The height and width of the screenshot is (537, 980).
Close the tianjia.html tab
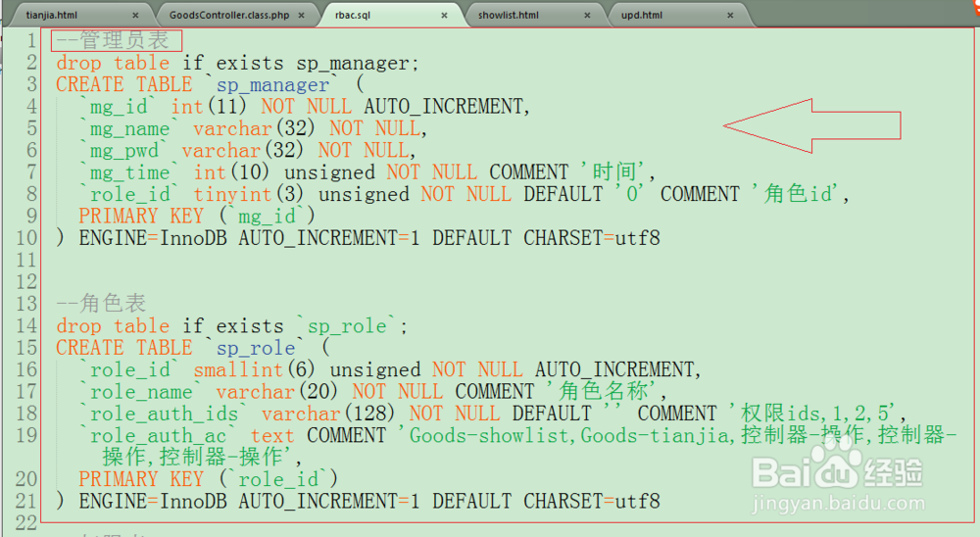pyautogui.click(x=135, y=15)
